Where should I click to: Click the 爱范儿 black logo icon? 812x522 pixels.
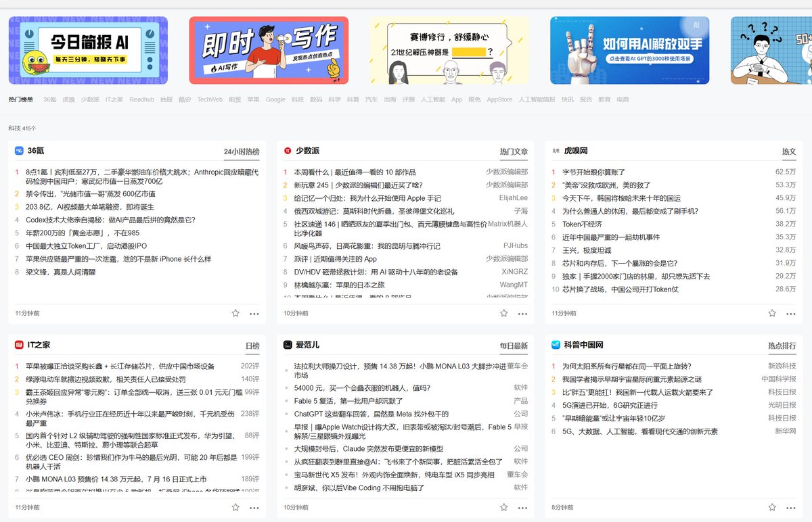[288, 345]
